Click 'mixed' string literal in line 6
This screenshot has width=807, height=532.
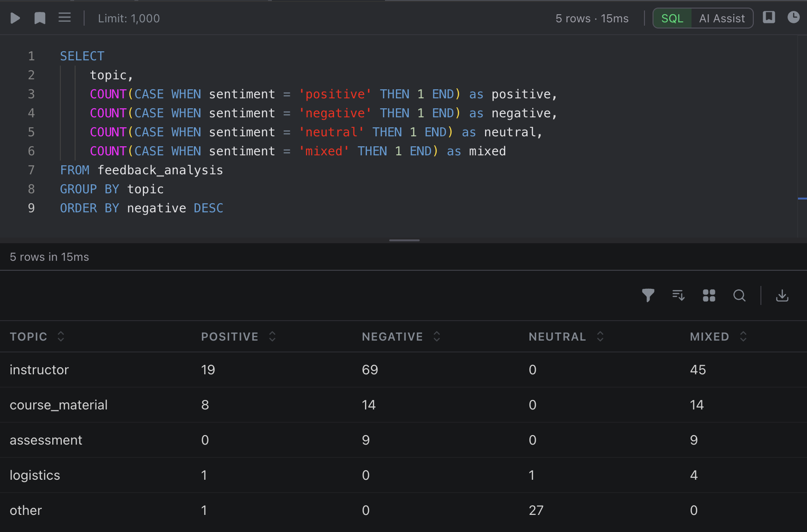tap(324, 151)
